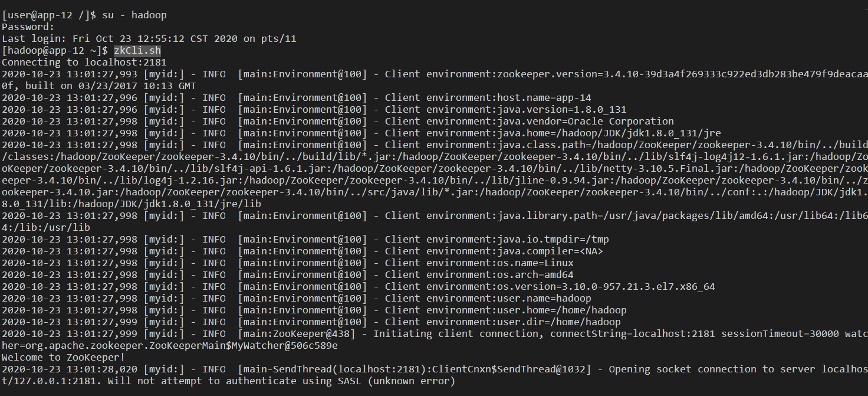The height and width of the screenshot is (396, 868).
Task: Click the 'Welcome to ZooKeeper!' message
Action: click(x=64, y=358)
